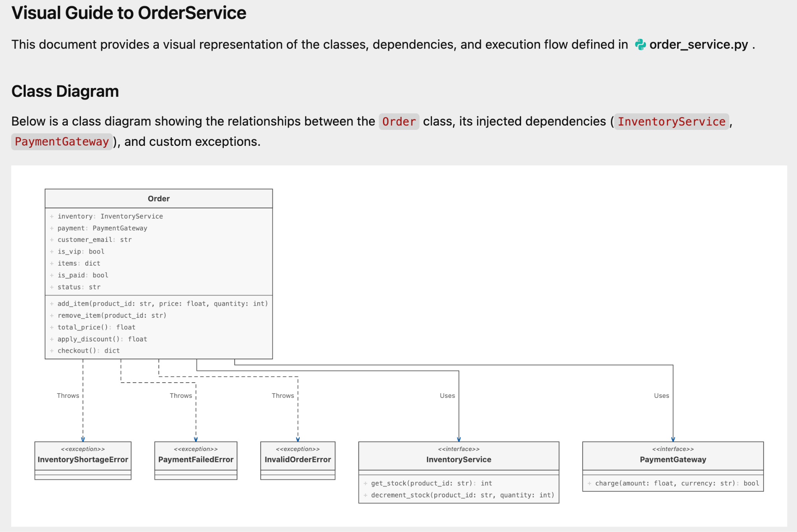Select the InventoryService interface header

pos(459,456)
